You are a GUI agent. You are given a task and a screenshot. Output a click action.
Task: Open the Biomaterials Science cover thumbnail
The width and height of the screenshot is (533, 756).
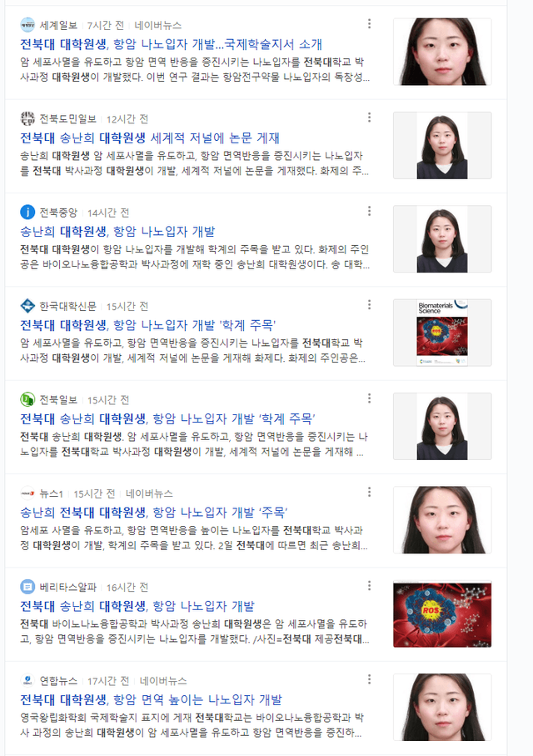pyautogui.click(x=442, y=333)
